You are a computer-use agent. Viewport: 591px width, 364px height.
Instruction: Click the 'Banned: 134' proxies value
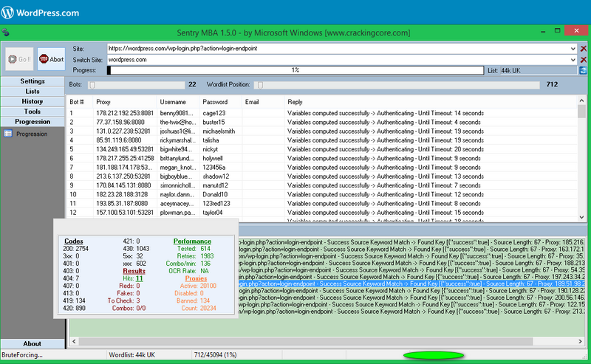(x=193, y=301)
